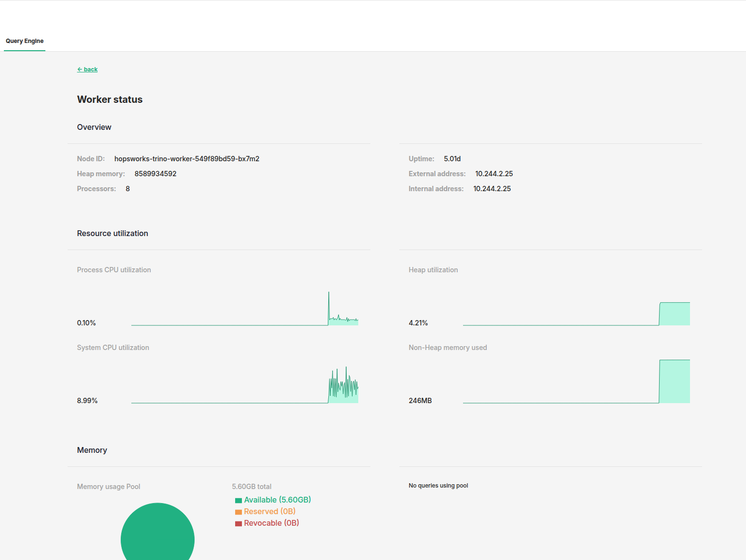746x560 pixels.
Task: Click the back arrow link
Action: [x=87, y=70]
